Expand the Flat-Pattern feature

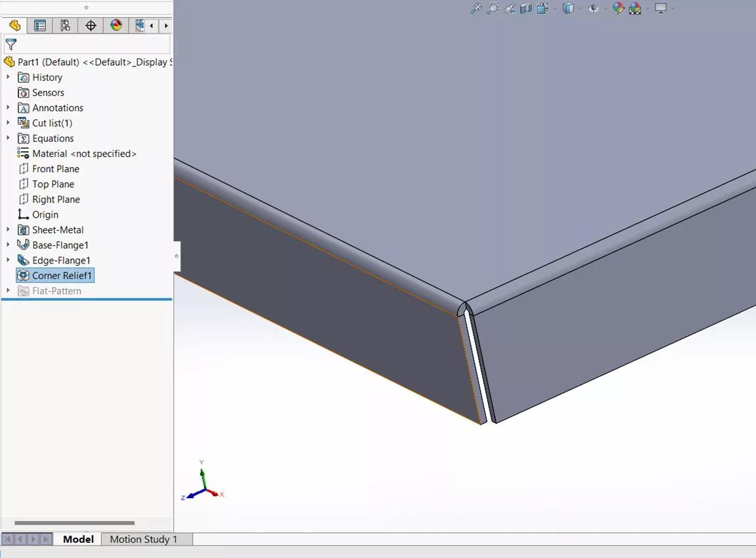(8, 291)
